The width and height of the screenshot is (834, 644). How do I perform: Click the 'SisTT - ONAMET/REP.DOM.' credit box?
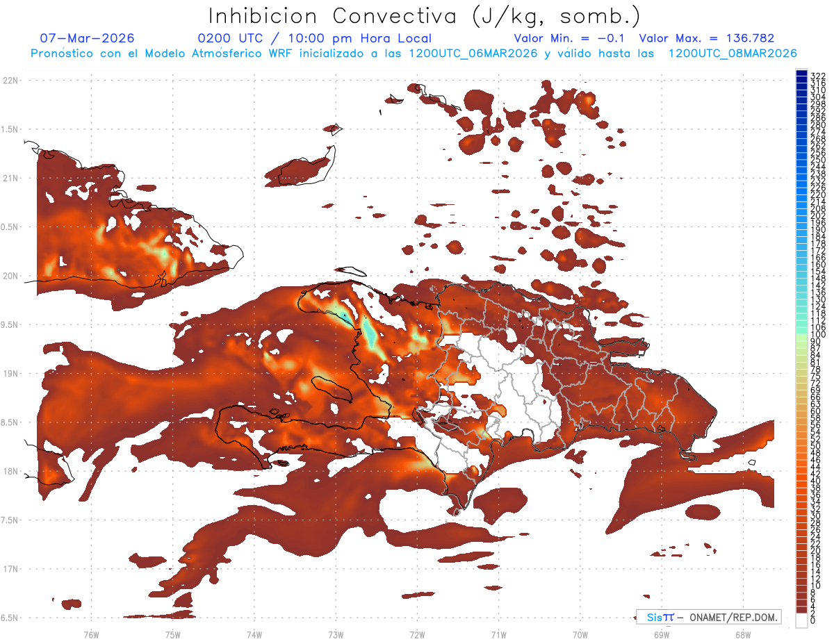[709, 617]
